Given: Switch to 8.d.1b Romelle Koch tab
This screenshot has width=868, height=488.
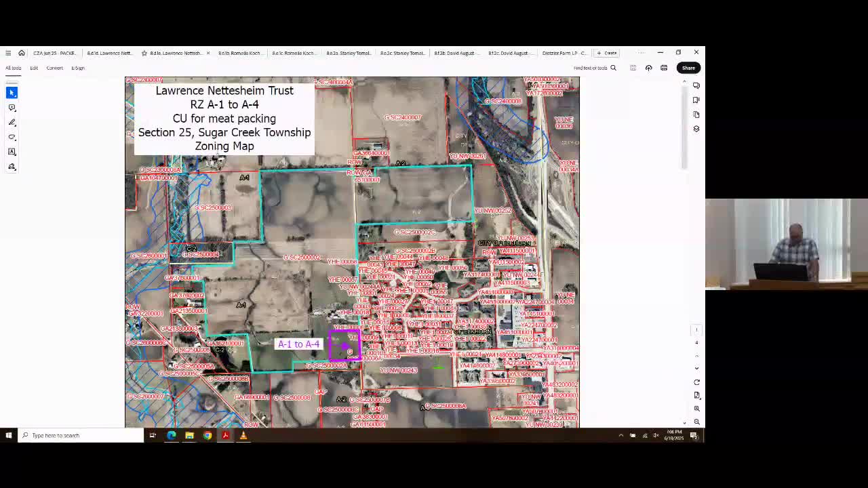Looking at the screenshot, I should click(239, 53).
